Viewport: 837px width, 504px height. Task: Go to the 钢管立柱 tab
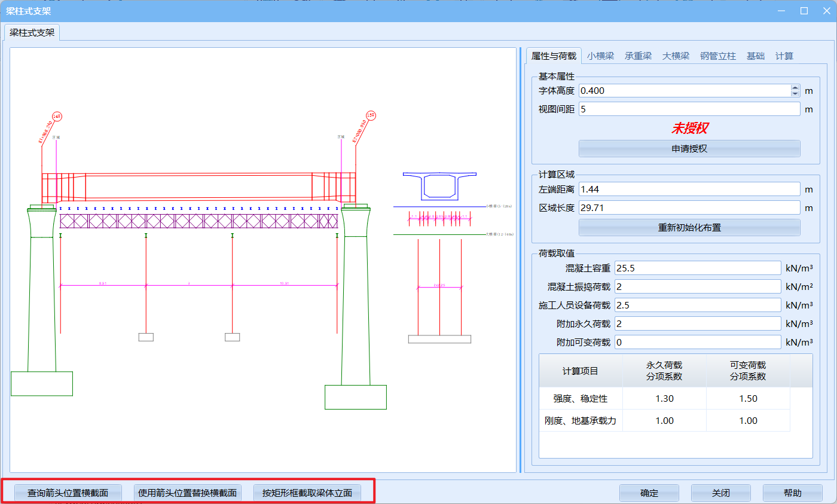717,56
